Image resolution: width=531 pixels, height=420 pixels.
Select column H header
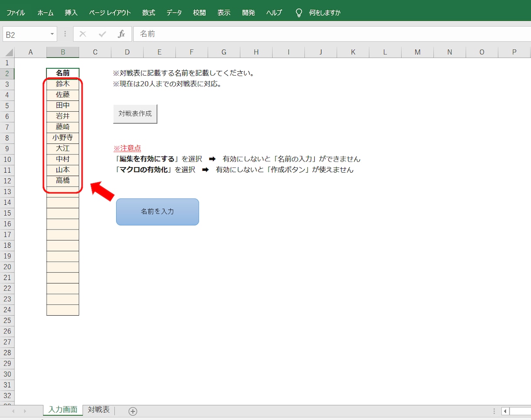point(256,52)
